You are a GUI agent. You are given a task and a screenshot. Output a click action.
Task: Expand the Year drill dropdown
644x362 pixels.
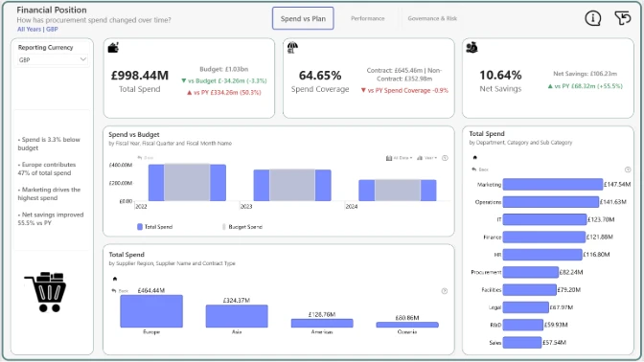point(426,158)
